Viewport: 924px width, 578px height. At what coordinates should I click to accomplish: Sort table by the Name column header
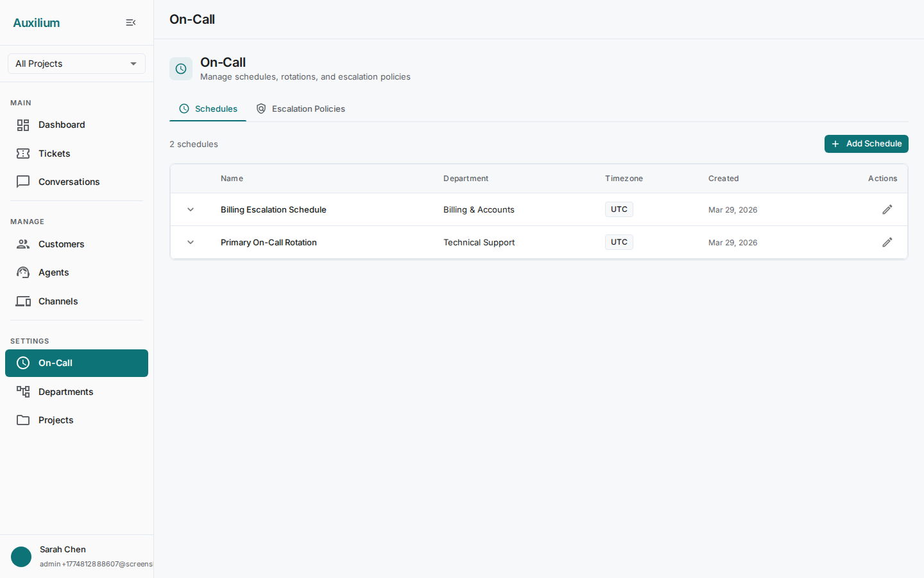coord(232,179)
